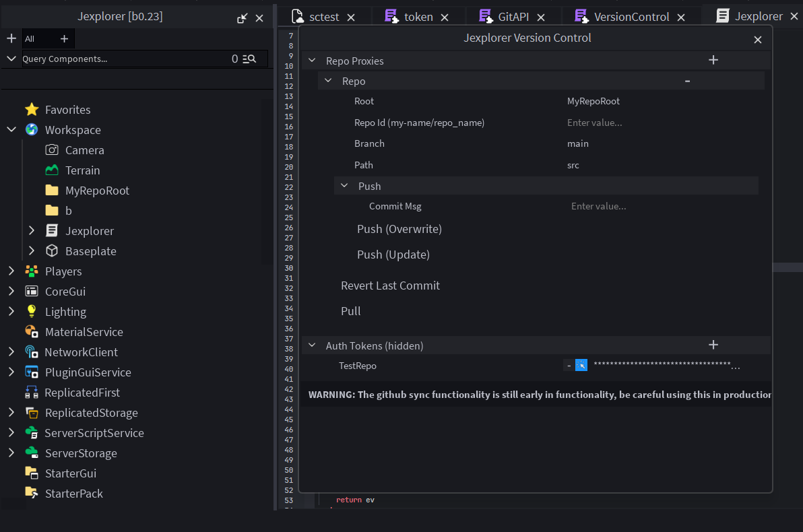Click the Lighting service icon

click(x=32, y=311)
